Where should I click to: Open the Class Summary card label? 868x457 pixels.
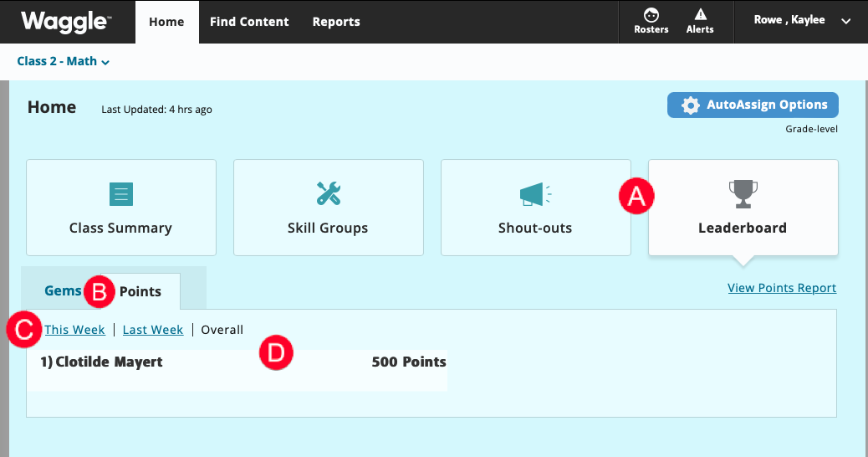(x=120, y=228)
